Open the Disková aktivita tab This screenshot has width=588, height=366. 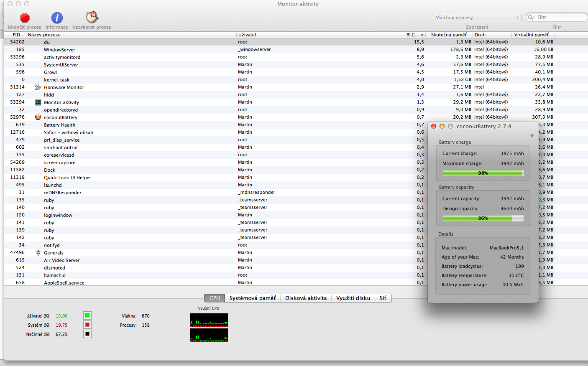306,298
